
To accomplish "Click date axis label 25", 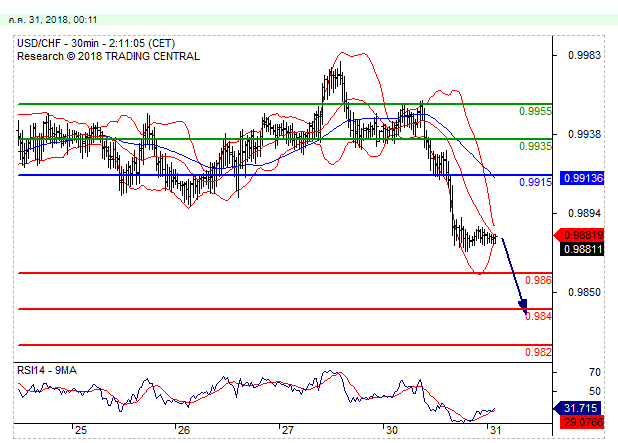I will (81, 430).
